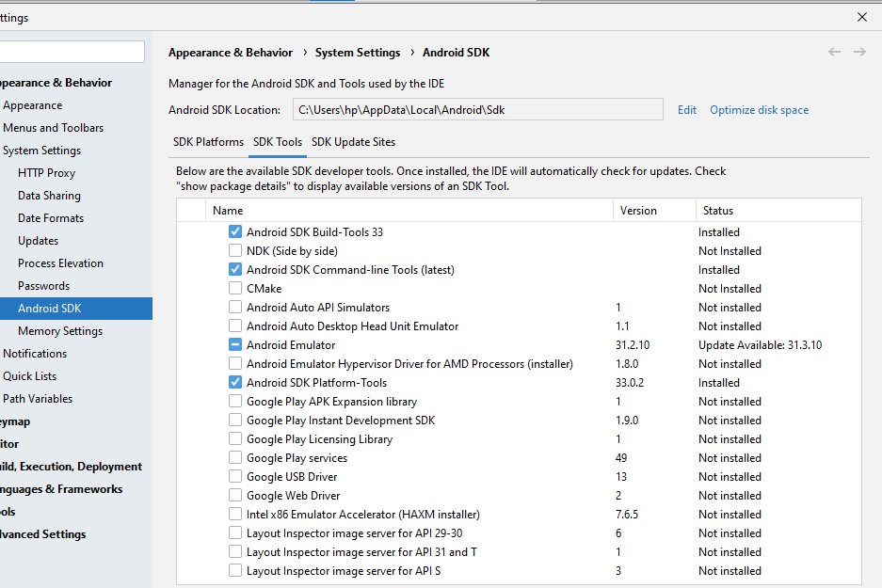Open Notifications settings
The image size is (882, 588).
pyautogui.click(x=35, y=353)
